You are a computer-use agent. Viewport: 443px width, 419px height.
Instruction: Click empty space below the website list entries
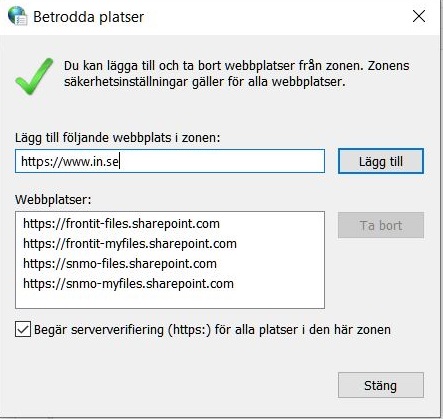170,300
